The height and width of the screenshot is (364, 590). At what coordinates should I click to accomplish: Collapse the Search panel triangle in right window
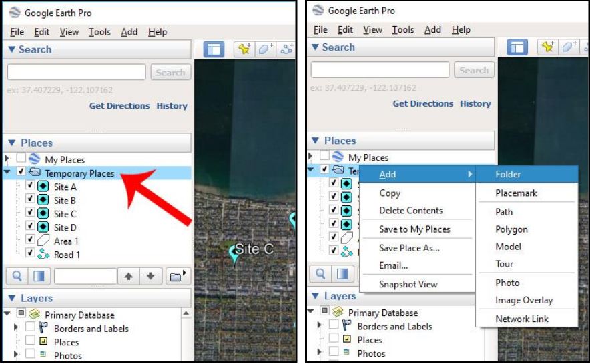[315, 47]
